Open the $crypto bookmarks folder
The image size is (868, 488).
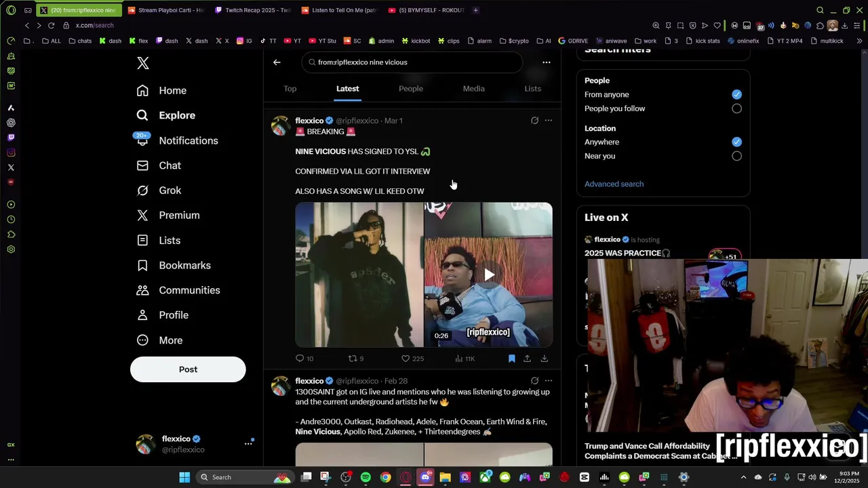[x=513, y=41]
